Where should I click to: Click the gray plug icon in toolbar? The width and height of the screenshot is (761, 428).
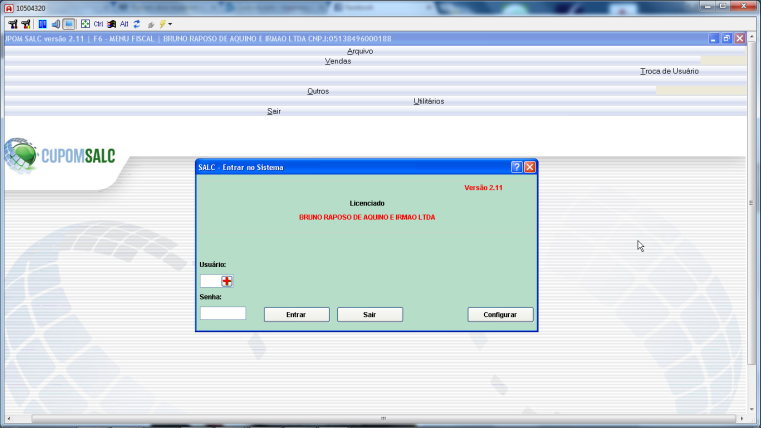click(x=150, y=24)
